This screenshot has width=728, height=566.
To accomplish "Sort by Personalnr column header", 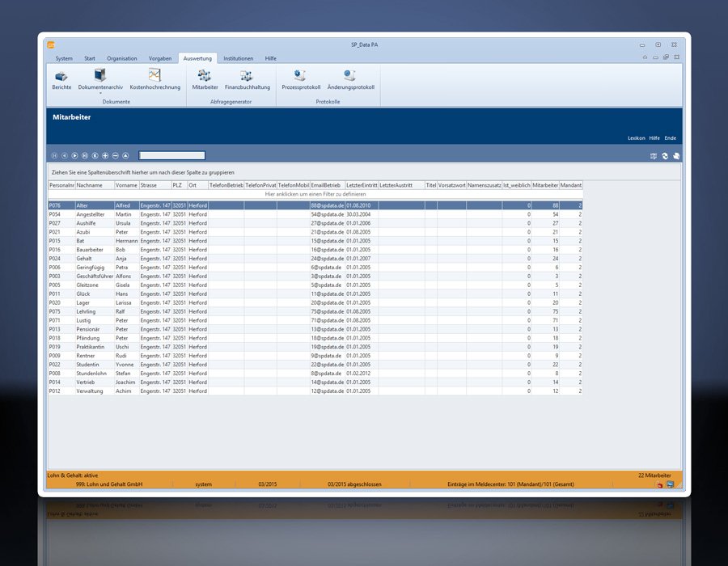I will (61, 185).
